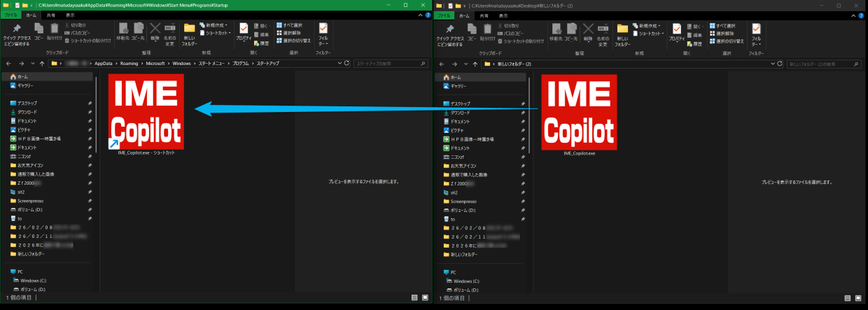Screen dimensions: 868x310
Task: Collapse the ribbon in left Startup window
Action: (419, 15)
